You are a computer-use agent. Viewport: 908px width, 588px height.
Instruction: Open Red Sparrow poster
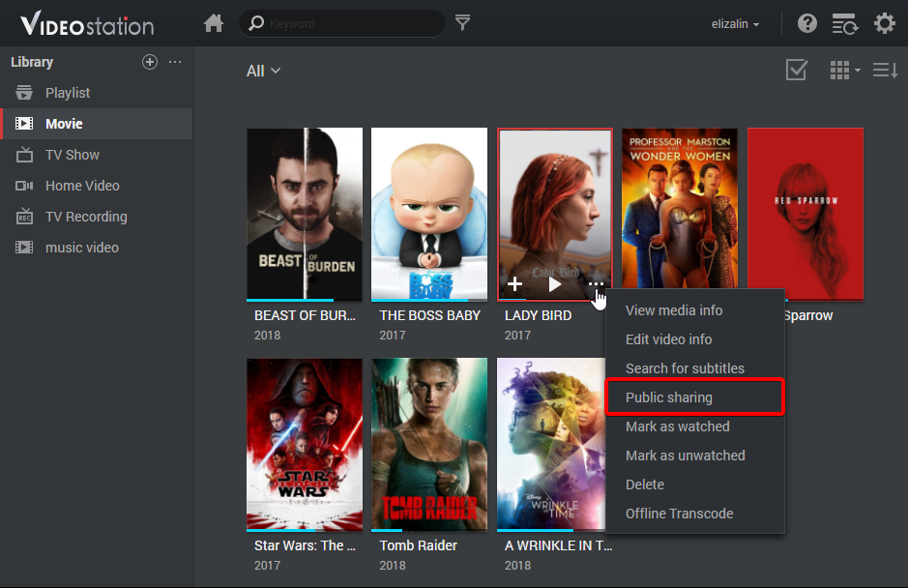(x=805, y=214)
